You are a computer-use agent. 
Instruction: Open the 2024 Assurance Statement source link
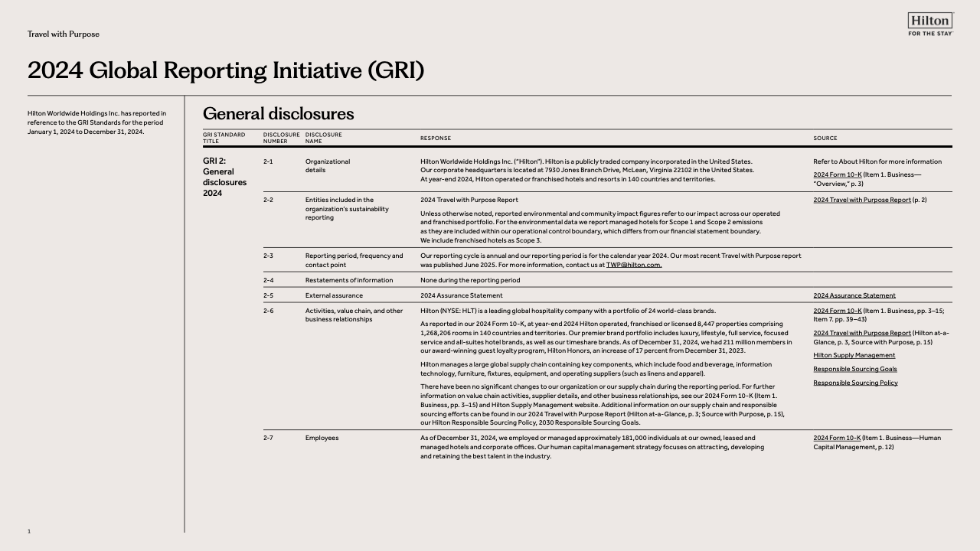click(x=854, y=295)
